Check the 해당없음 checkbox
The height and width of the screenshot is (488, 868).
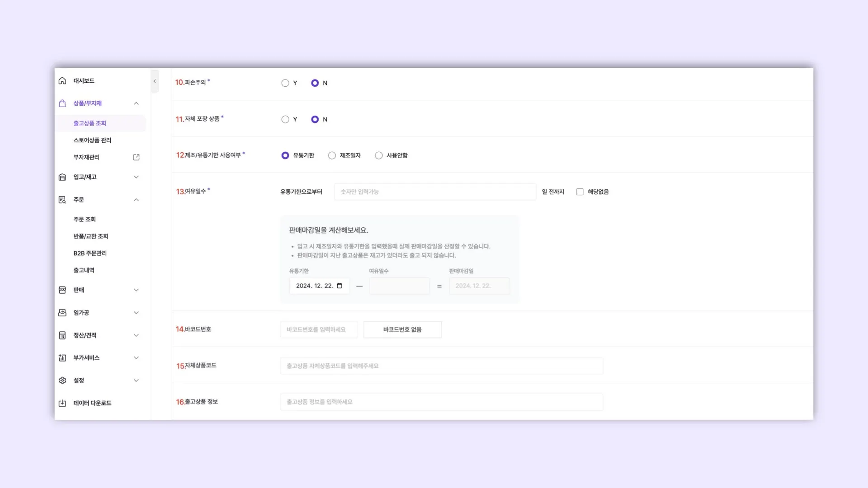point(580,192)
